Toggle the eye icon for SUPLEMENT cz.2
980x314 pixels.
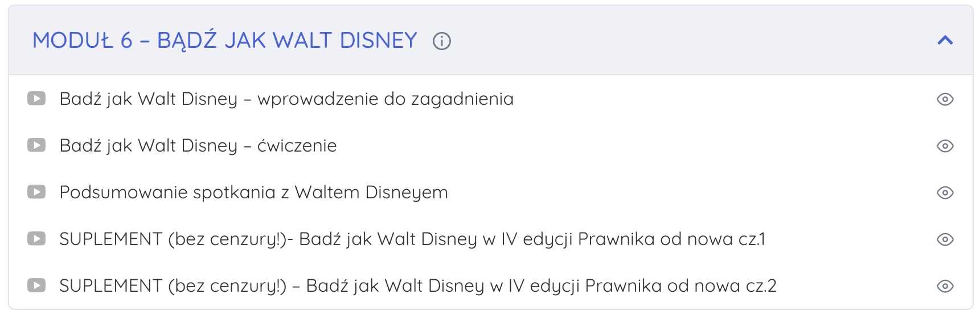point(945,286)
